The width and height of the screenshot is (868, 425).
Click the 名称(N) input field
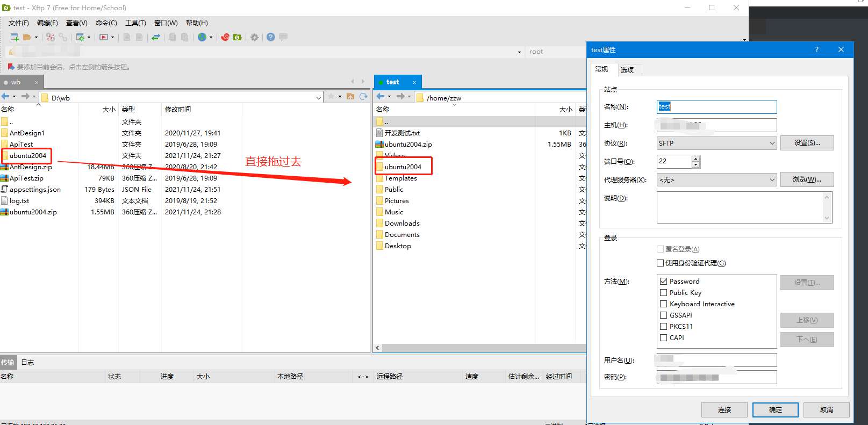(716, 106)
